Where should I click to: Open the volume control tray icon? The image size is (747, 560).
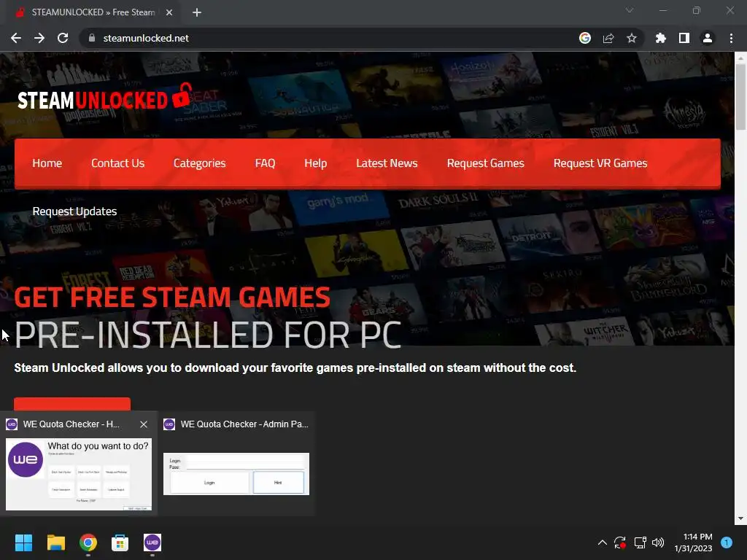[658, 542]
